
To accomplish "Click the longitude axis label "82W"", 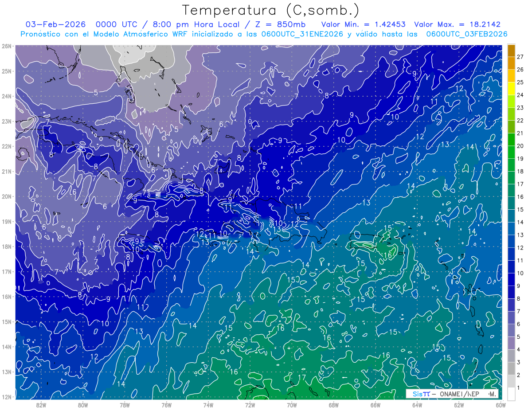I will click(x=41, y=405).
